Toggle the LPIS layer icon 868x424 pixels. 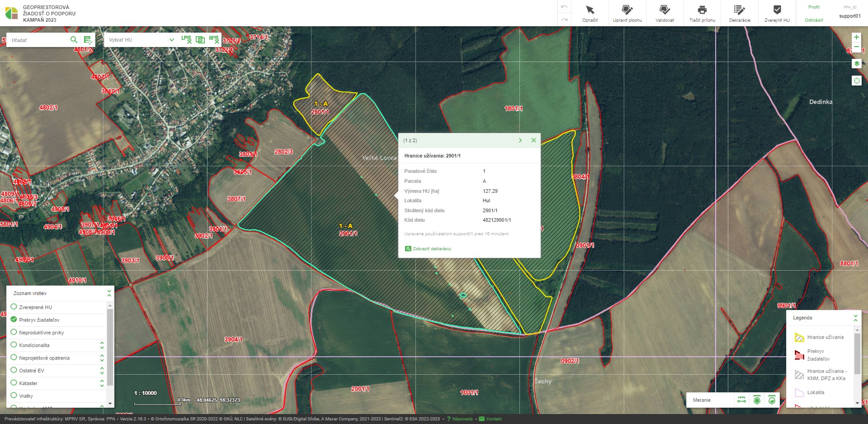tap(186, 39)
